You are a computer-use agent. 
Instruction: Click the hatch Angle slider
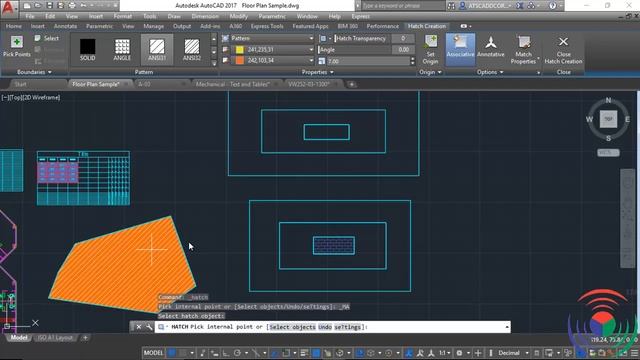click(x=354, y=49)
